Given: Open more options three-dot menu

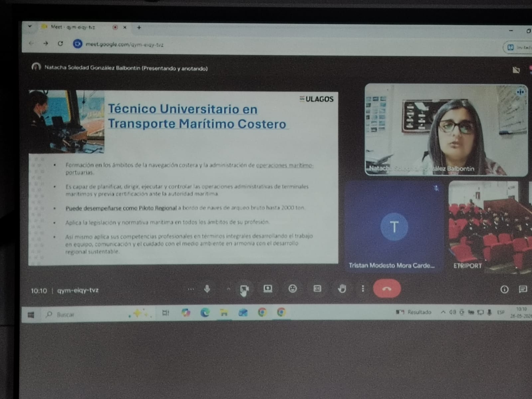Looking at the screenshot, I should coord(363,289).
